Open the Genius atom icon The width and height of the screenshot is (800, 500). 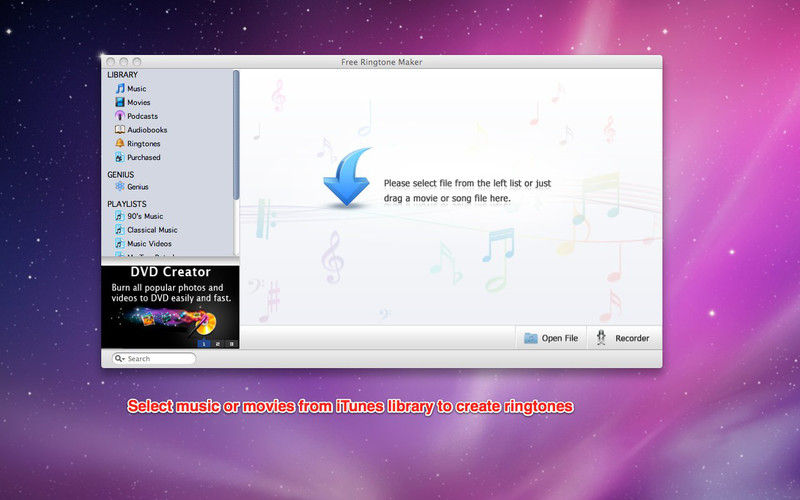point(120,187)
